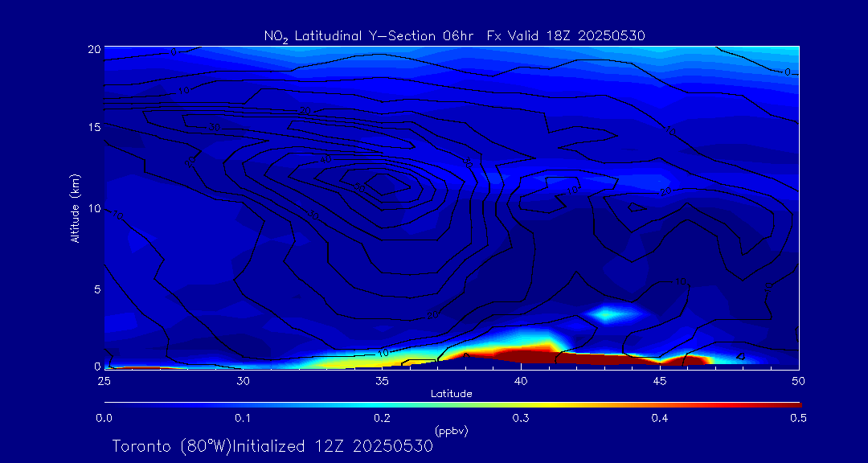This screenshot has height=463, width=868.
Task: Click the "Altitude (km)" axis label
Action: tap(76, 207)
